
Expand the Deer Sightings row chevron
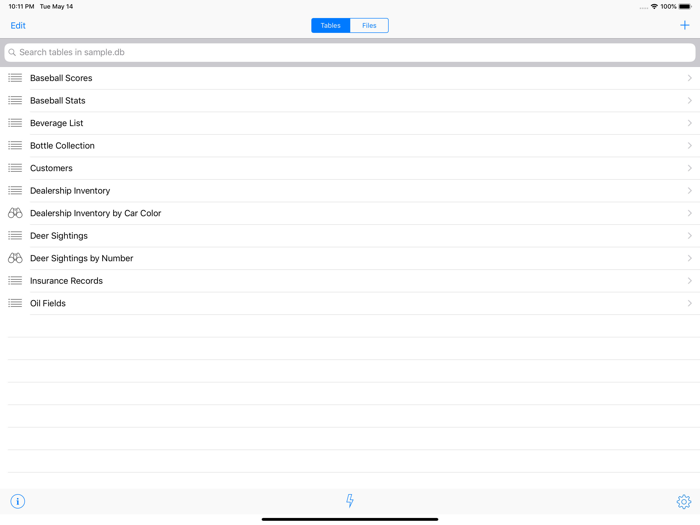(x=690, y=236)
